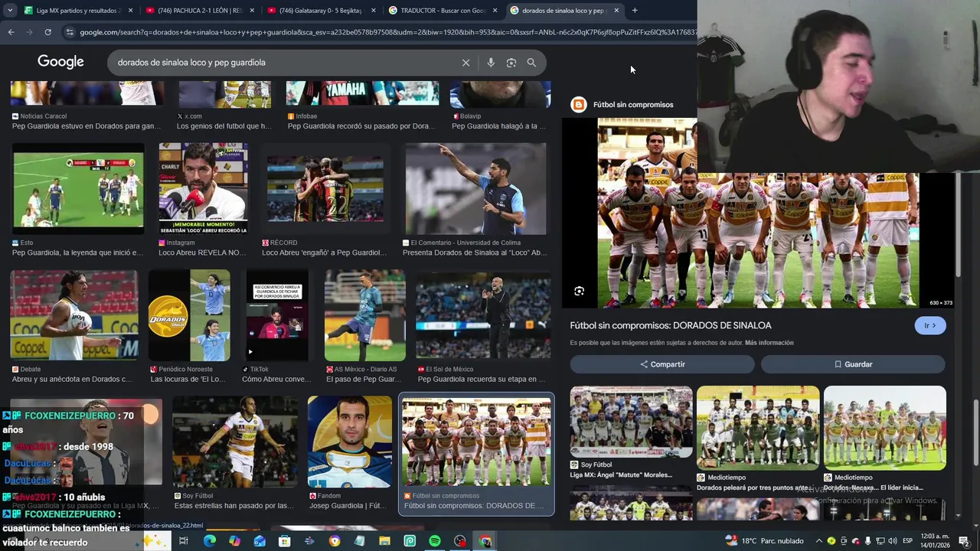Open the Soy Fútbol Estas estrellas han pasado image

[234, 442]
